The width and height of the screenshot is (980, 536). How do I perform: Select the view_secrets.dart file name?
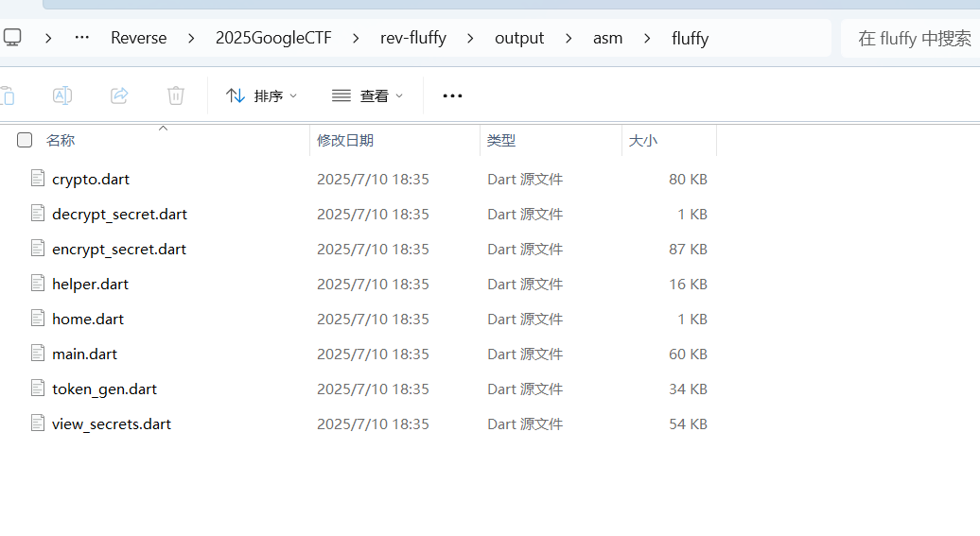point(112,424)
